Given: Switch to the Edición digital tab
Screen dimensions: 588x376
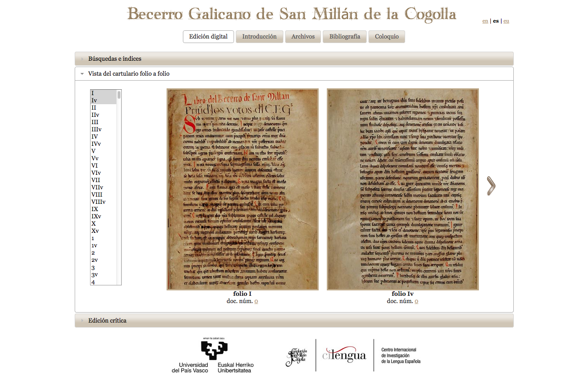Looking at the screenshot, I should click(208, 37).
